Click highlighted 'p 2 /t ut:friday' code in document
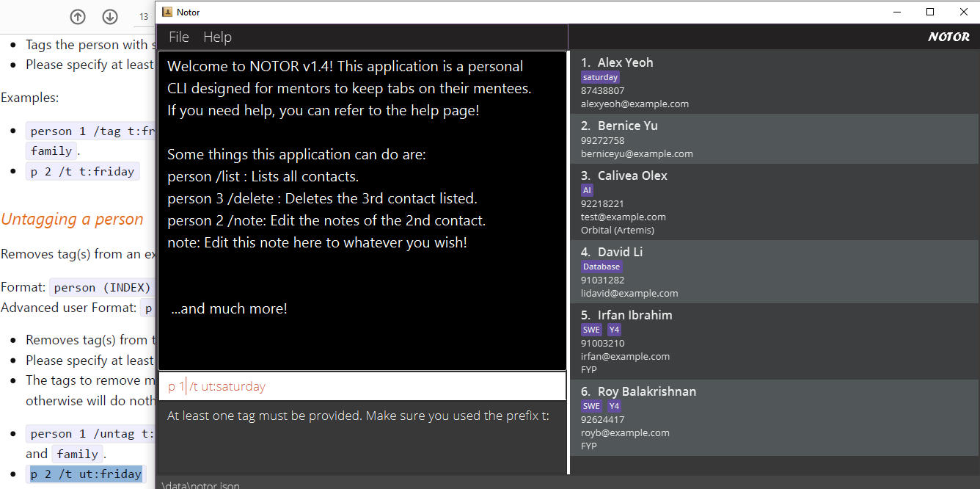The image size is (980, 489). coord(86,474)
